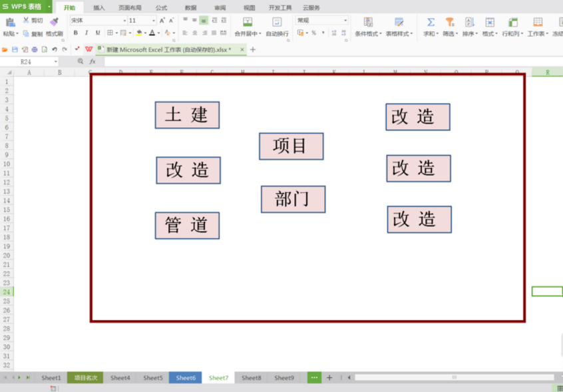Toggle the highlighted bottom vertical alignment
Screen dimensions: 563x392
pos(204,21)
